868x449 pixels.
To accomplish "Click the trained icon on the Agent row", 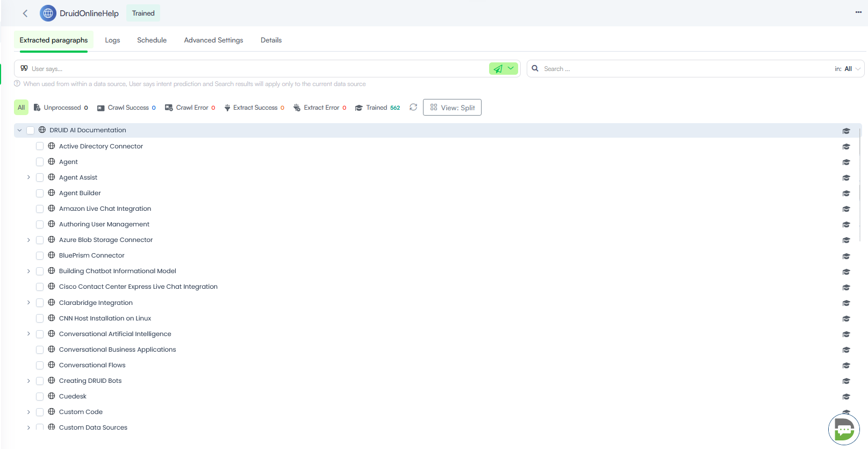I will click(x=847, y=162).
